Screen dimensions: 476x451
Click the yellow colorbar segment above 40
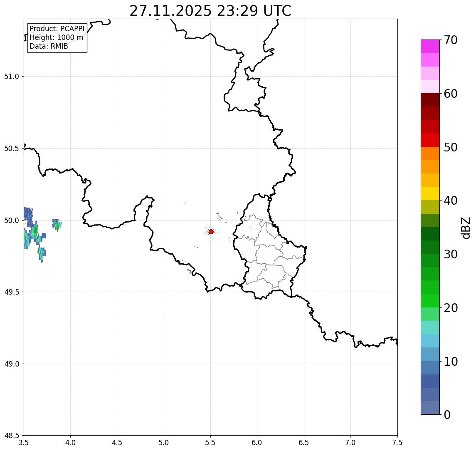click(430, 193)
